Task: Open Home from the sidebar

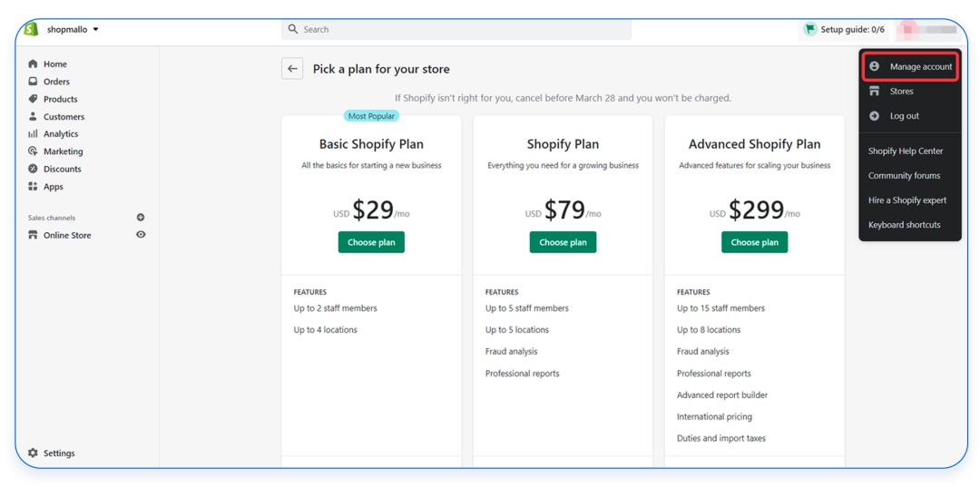Action: coord(54,64)
